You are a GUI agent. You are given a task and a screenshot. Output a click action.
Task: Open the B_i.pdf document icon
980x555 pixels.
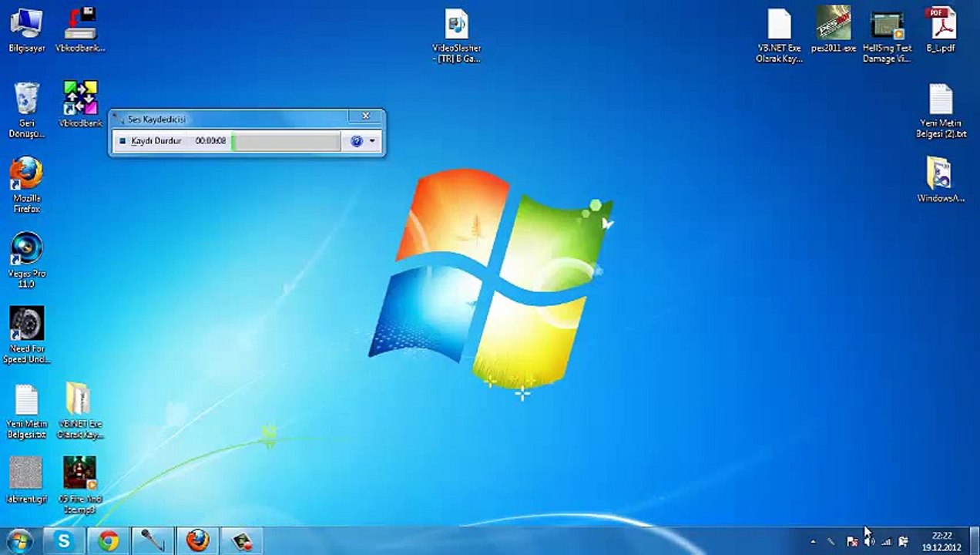[x=941, y=30]
